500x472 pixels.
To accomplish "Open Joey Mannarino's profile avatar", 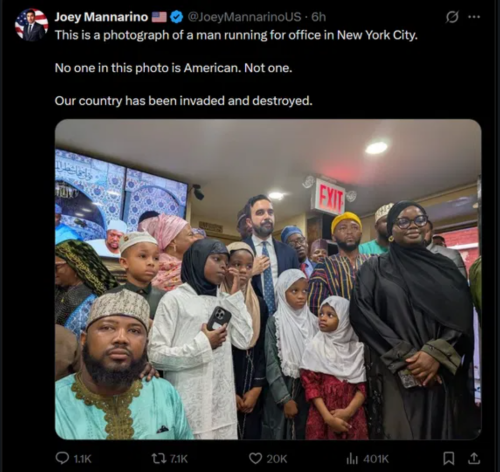I will tap(31, 25).
